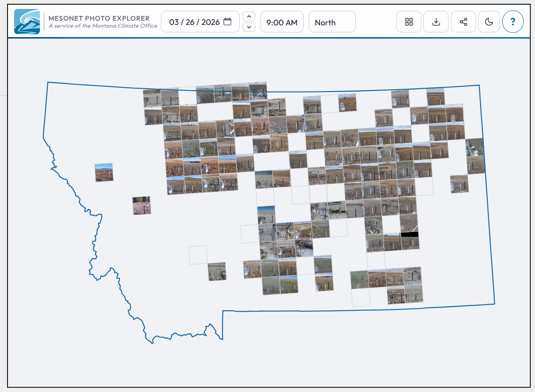Image resolution: width=535 pixels, height=392 pixels.
Task: Toggle dark mode with the moon icon
Action: click(x=489, y=22)
